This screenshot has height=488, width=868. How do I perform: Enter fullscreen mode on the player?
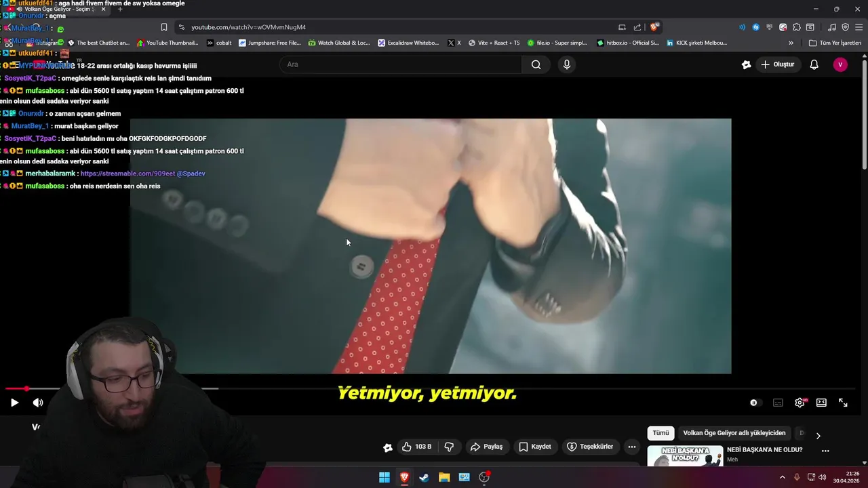pyautogui.click(x=843, y=403)
